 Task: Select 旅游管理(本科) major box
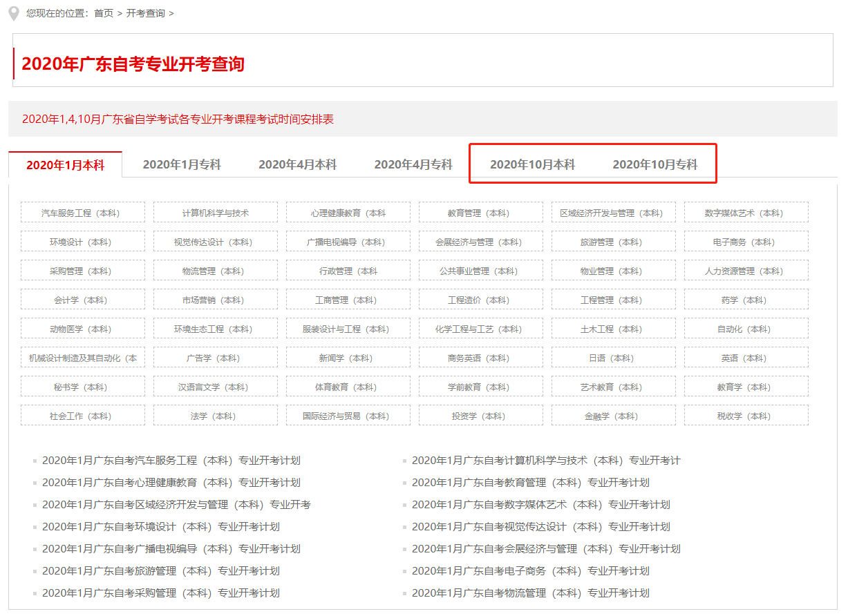point(614,242)
